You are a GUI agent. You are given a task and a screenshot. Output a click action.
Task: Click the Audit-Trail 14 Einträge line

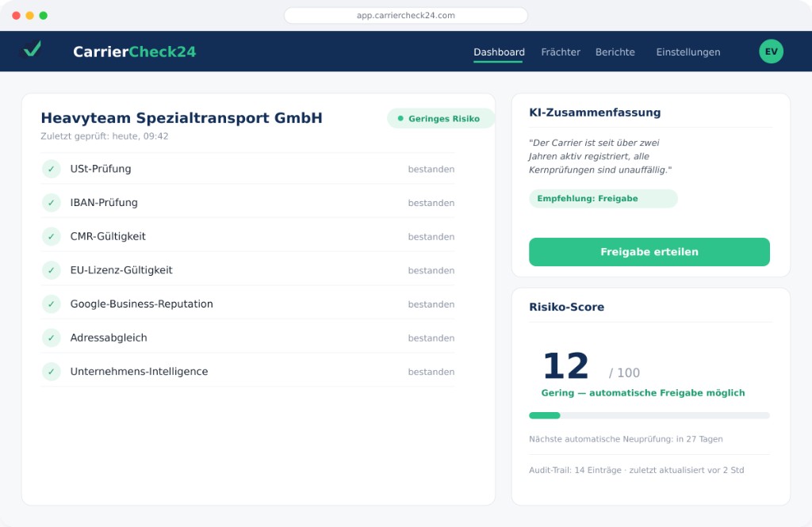[637, 470]
